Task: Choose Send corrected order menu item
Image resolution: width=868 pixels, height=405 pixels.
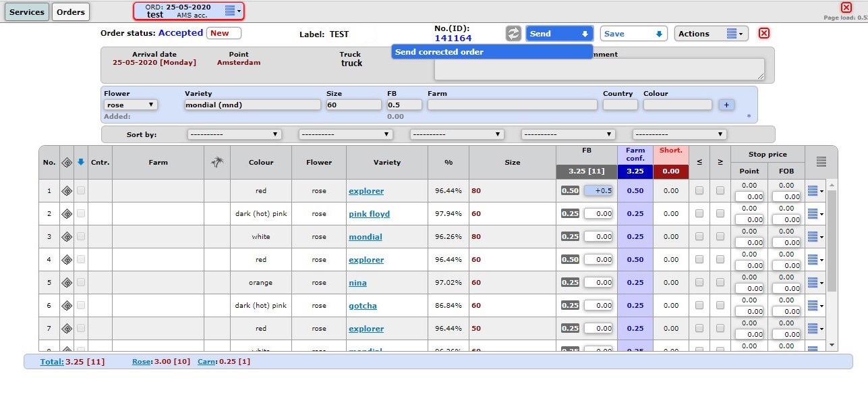Action: (x=492, y=52)
